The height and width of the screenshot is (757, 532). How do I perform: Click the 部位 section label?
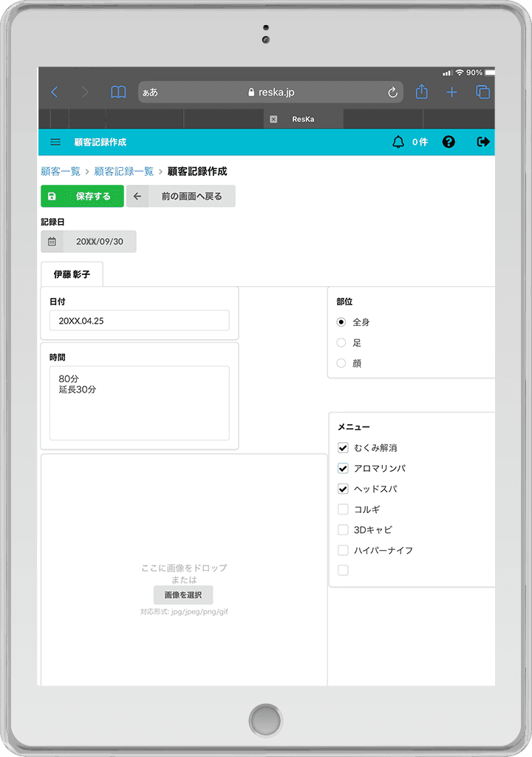tap(344, 302)
